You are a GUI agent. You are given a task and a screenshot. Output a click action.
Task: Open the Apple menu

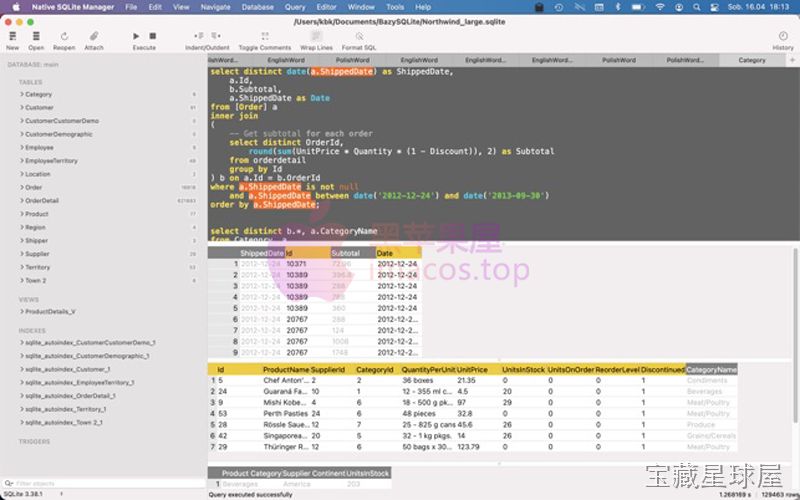15,7
